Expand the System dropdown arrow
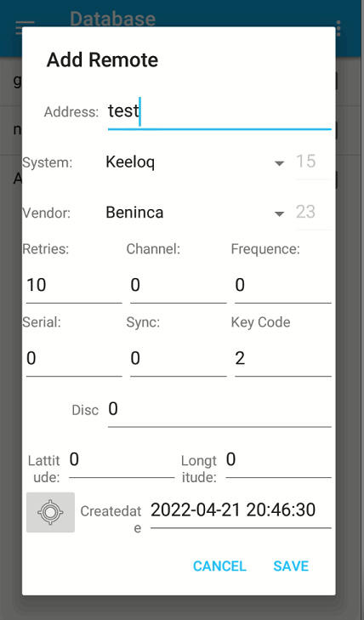The image size is (364, 620). click(x=280, y=163)
